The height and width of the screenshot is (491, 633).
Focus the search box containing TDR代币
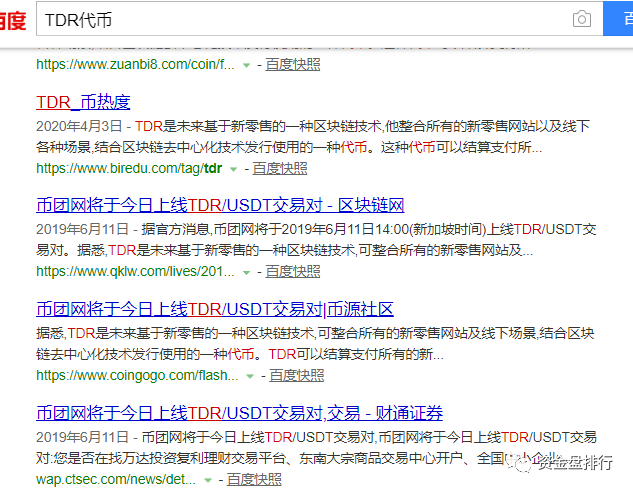(320, 19)
